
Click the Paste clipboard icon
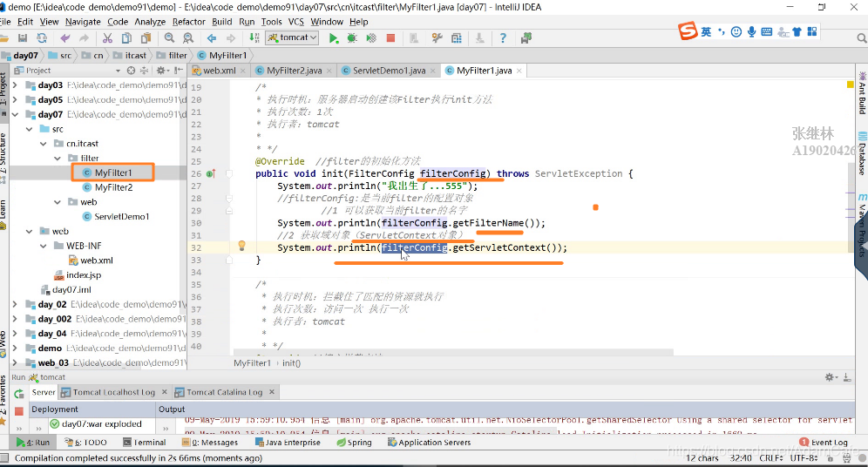[x=146, y=38]
